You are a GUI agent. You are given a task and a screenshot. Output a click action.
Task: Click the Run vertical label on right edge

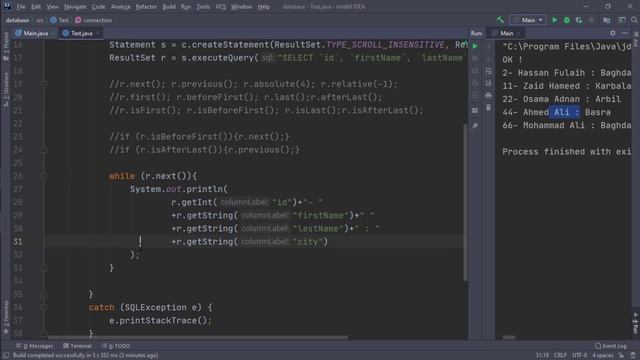pos(636,323)
